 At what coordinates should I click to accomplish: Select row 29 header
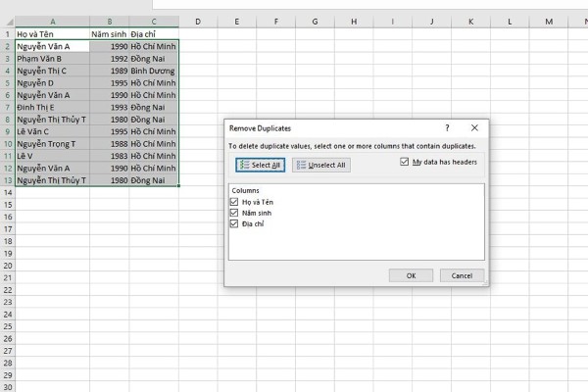[x=8, y=375]
